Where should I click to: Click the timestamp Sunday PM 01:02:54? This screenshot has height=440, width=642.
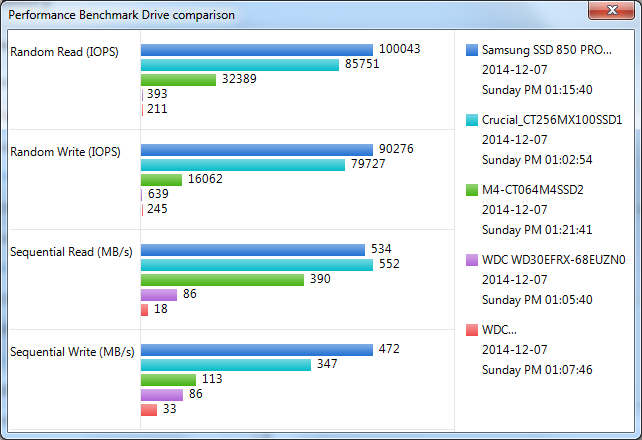[x=537, y=160]
